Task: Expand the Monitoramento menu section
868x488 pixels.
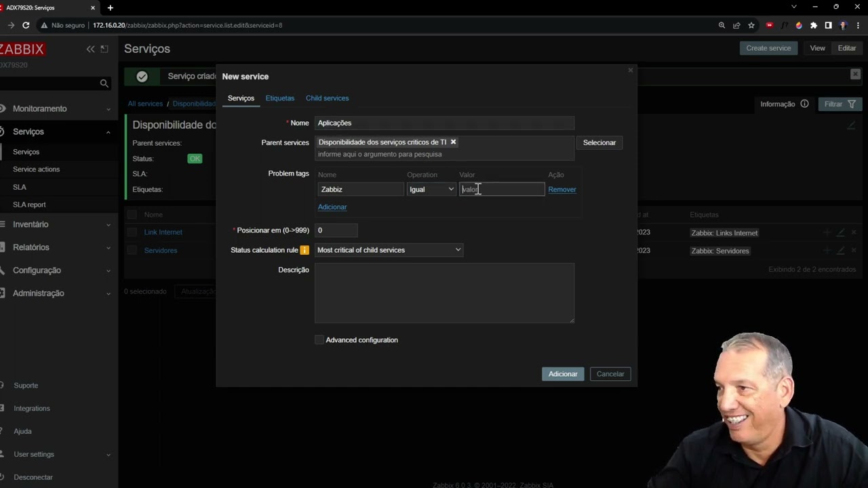Action: 58,108
